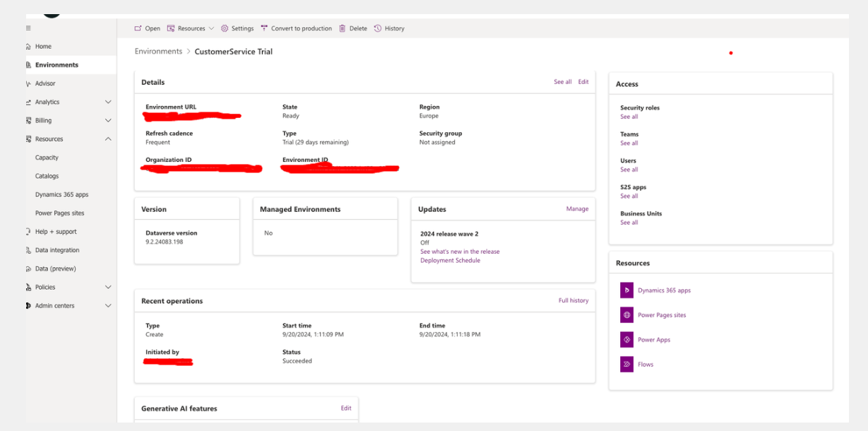Image resolution: width=868 pixels, height=431 pixels.
Task: Click Dynamics 365 apps link in Resources card
Action: click(x=664, y=290)
